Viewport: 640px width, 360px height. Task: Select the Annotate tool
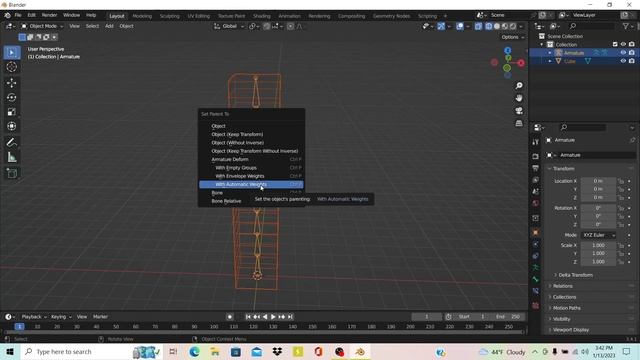pos(12,142)
